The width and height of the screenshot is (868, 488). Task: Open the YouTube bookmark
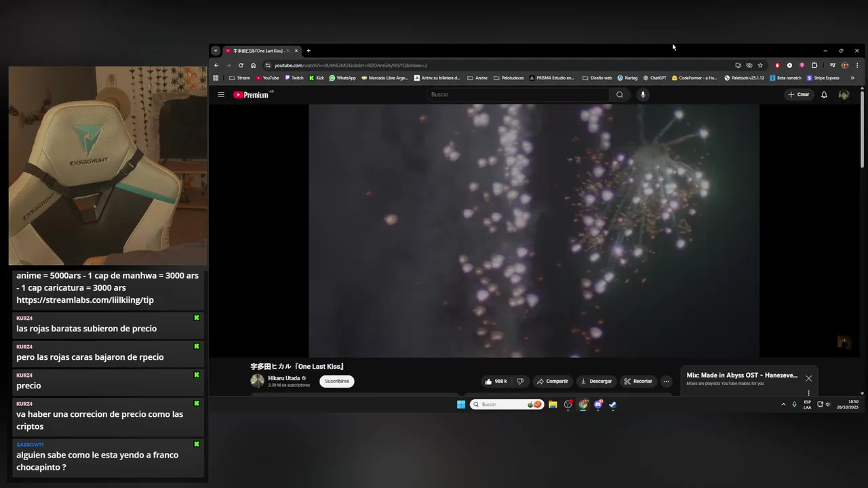click(x=267, y=78)
